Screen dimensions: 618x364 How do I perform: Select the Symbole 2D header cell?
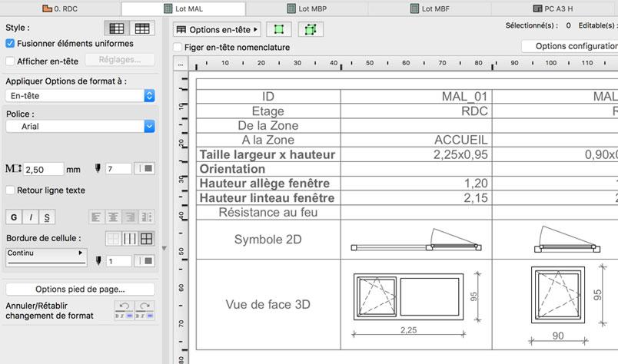tap(268, 240)
